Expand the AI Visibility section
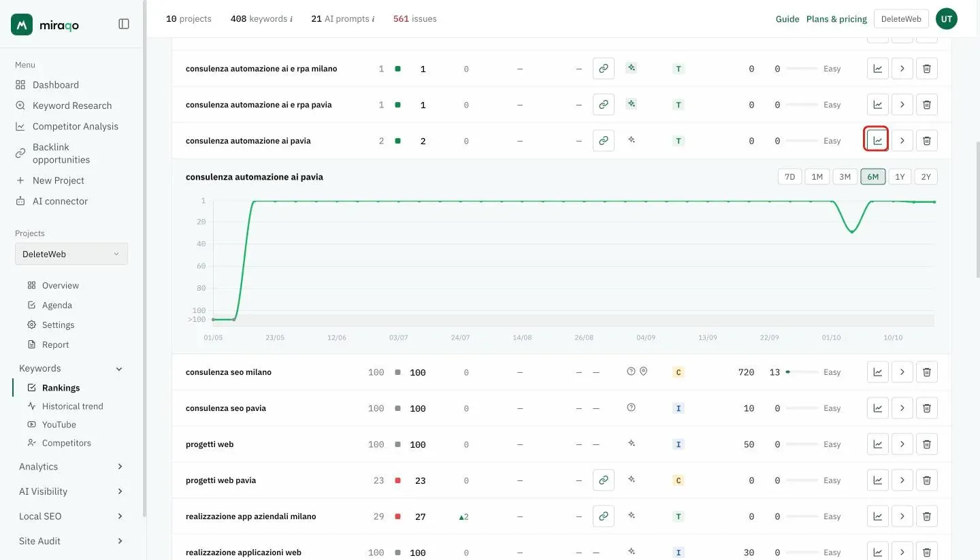 pyautogui.click(x=71, y=491)
